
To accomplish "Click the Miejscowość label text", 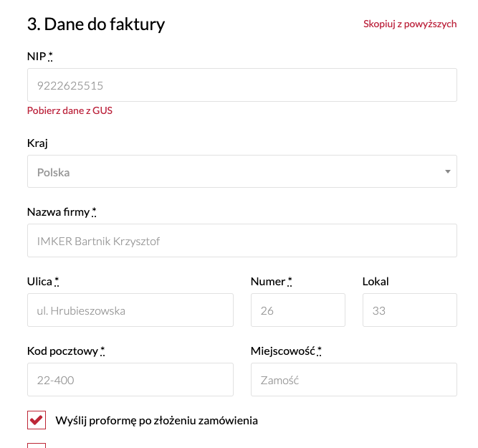I will (x=283, y=351).
